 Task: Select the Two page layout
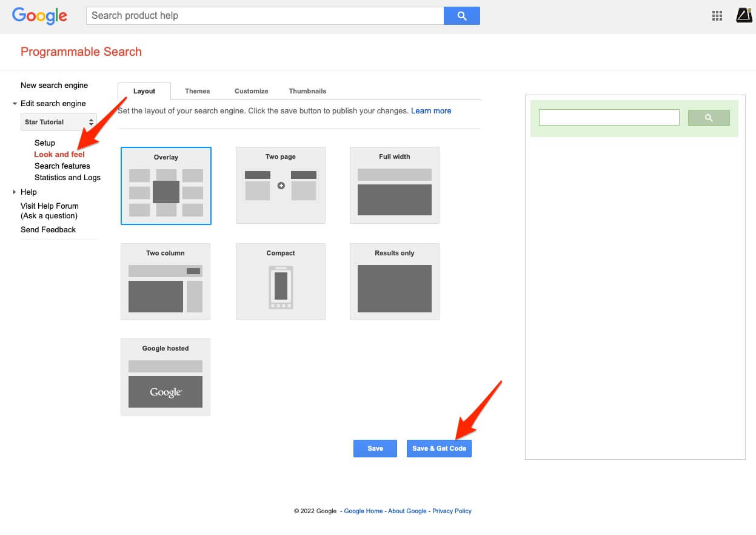[x=280, y=185]
